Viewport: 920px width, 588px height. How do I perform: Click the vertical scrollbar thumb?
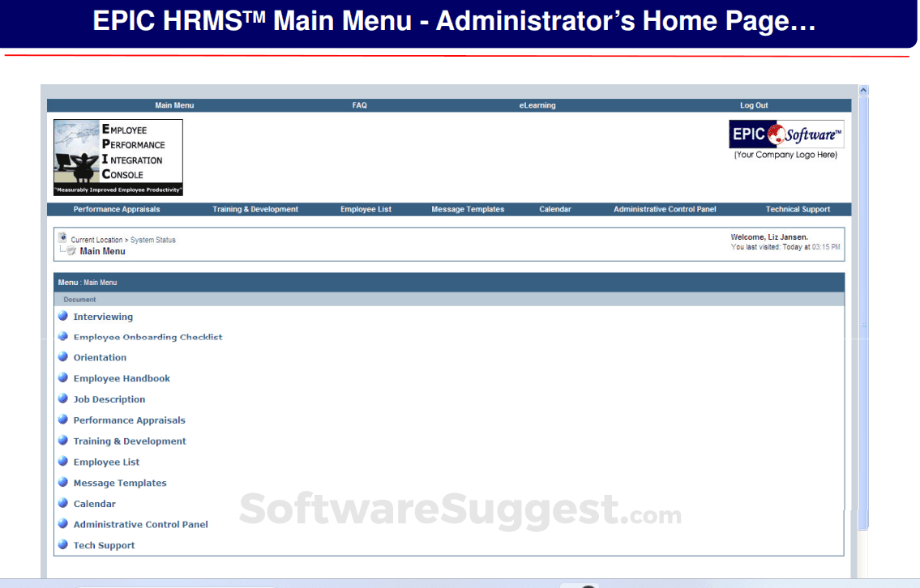(863, 313)
